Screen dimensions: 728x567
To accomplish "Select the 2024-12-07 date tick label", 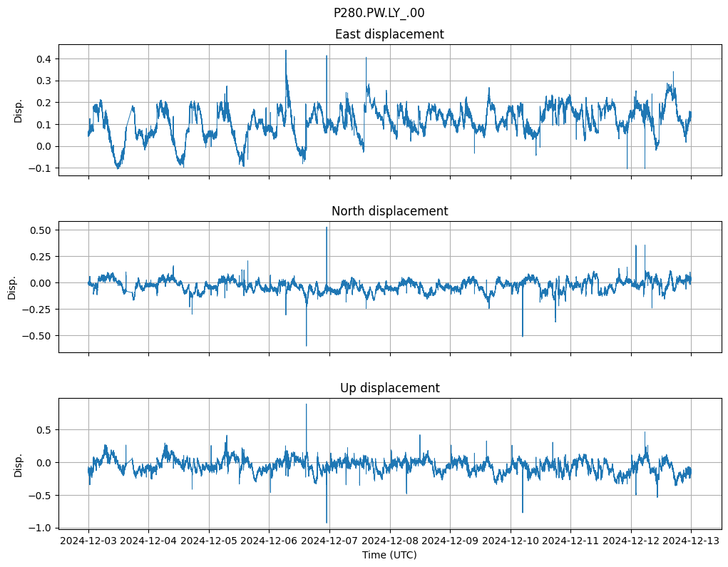I will click(x=329, y=541).
